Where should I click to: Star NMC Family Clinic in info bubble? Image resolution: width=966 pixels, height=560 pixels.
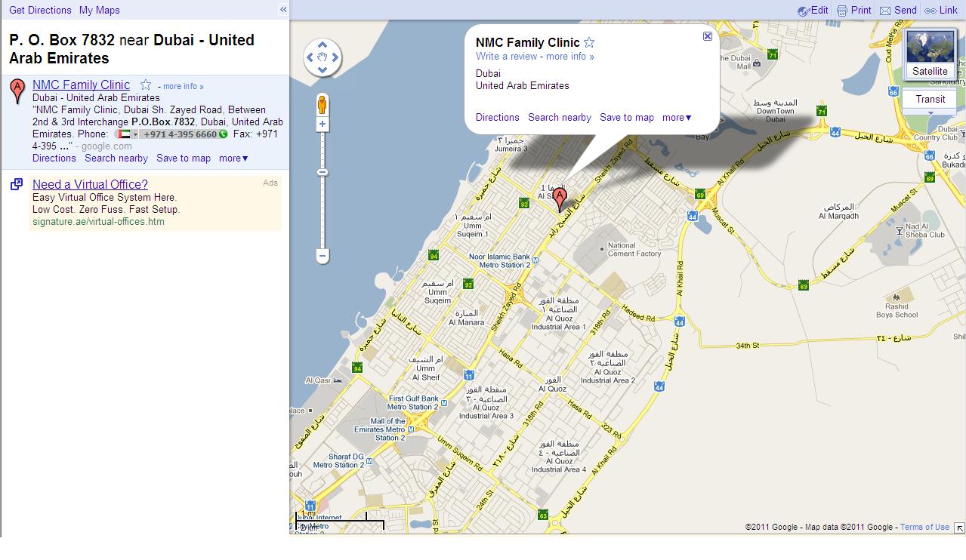[589, 42]
